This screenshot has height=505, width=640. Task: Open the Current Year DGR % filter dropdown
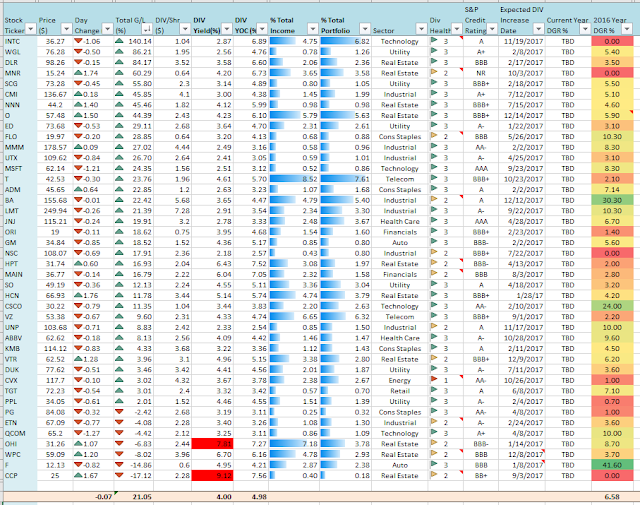(x=585, y=29)
